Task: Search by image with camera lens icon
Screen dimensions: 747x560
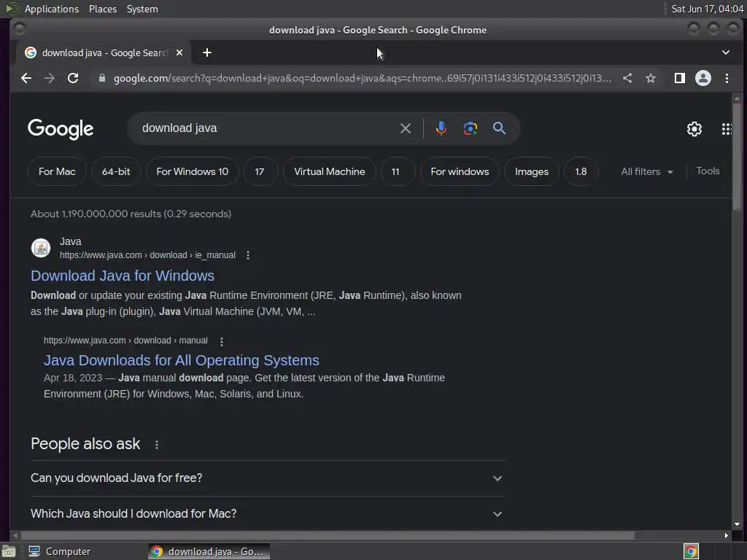Action: pos(471,128)
